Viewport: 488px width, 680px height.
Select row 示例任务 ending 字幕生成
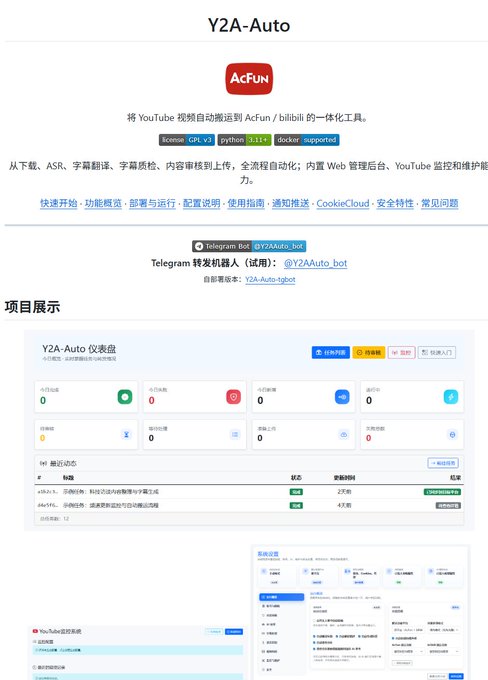249,492
